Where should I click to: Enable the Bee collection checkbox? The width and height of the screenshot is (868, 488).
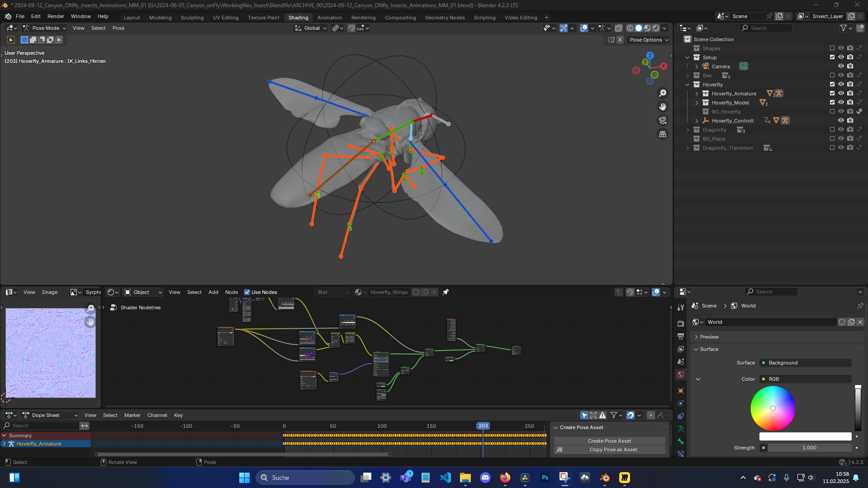(x=832, y=75)
